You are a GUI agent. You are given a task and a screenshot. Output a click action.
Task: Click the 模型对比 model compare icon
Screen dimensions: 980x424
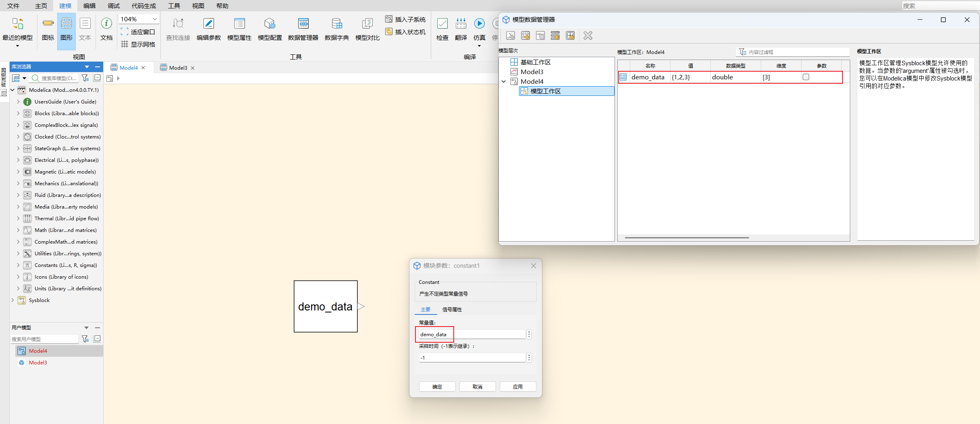tap(367, 29)
